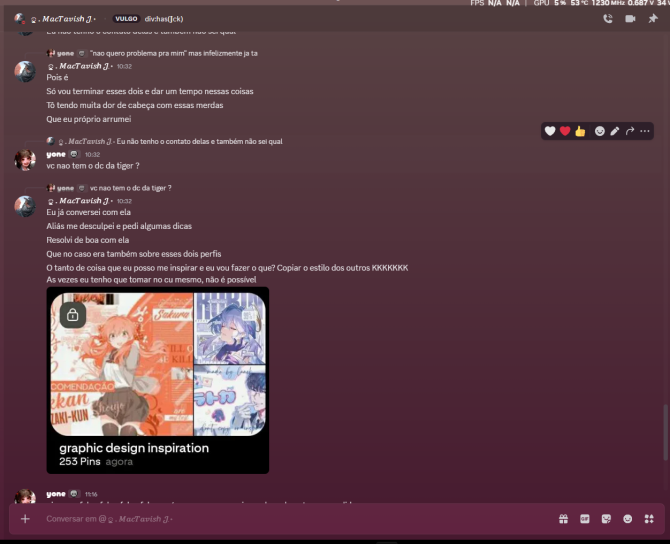
Task: Open more message options (three dots)
Action: (645, 131)
